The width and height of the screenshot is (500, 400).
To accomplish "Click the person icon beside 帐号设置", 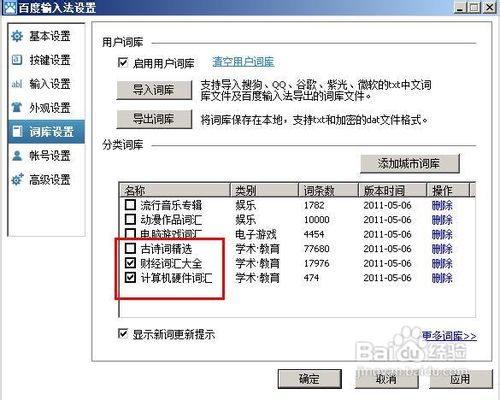I will coord(17,156).
